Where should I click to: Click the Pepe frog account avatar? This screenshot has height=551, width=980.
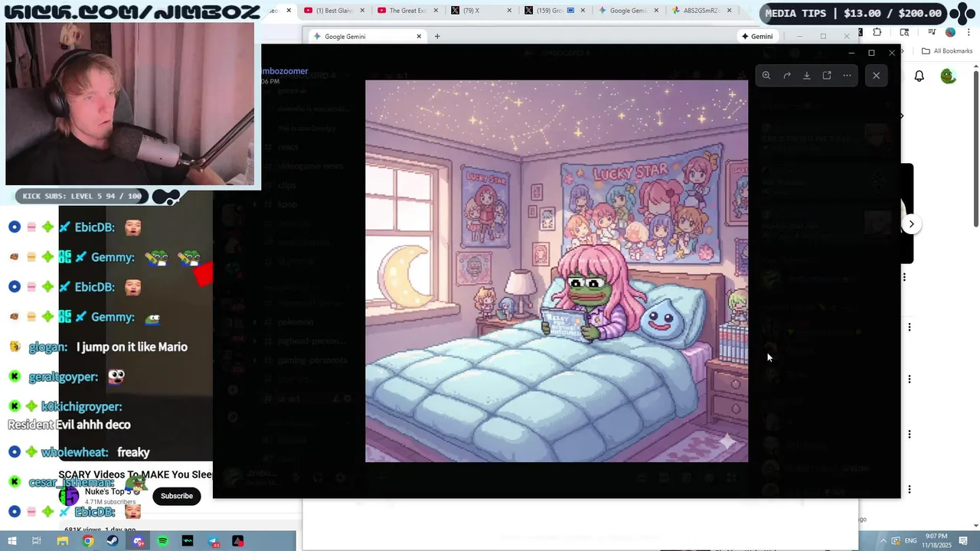[949, 76]
